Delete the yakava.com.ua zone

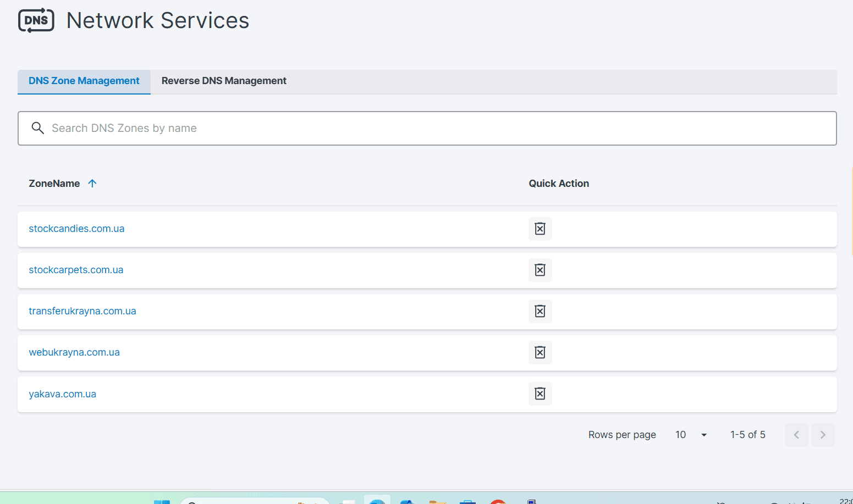tap(540, 394)
